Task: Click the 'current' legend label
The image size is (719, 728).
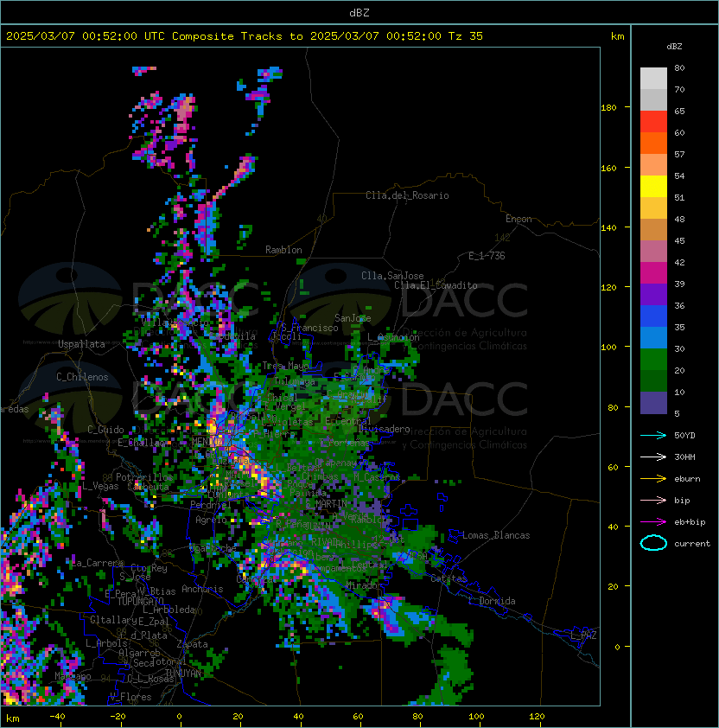Action: 692,543
